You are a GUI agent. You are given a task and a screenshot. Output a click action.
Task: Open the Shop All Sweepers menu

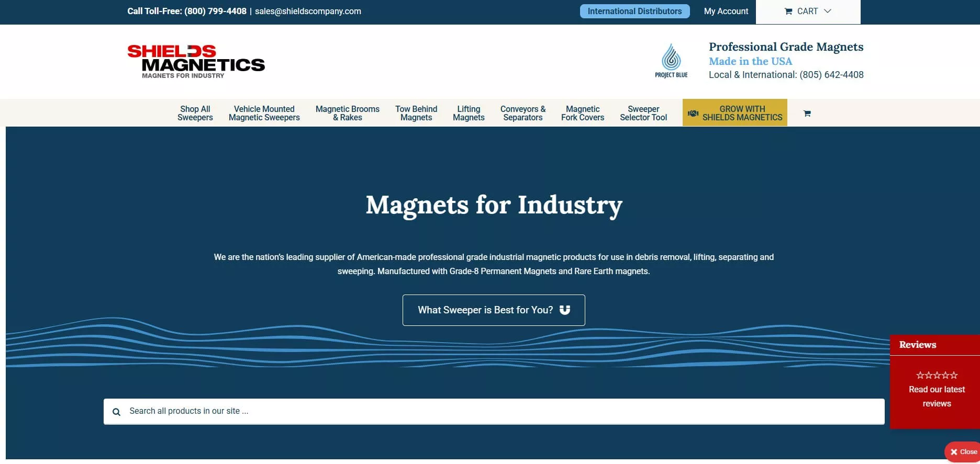(x=195, y=113)
